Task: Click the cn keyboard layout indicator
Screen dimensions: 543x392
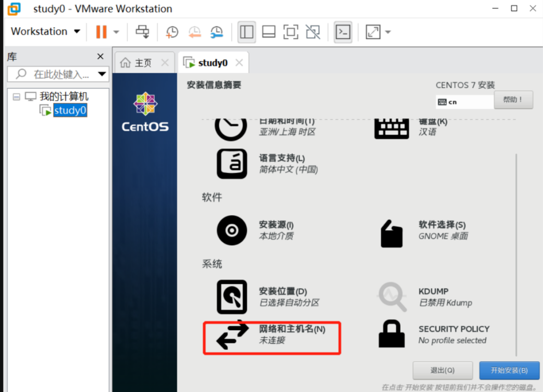Action: click(x=465, y=102)
